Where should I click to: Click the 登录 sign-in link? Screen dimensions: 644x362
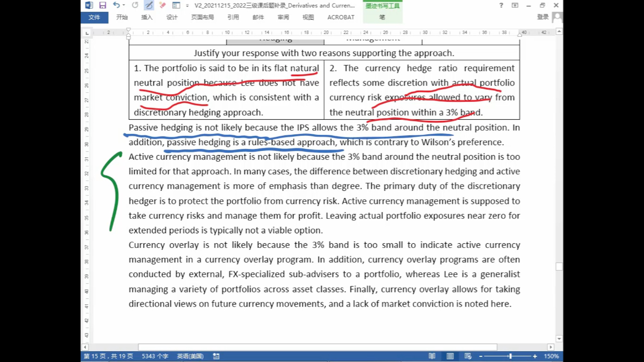(542, 17)
